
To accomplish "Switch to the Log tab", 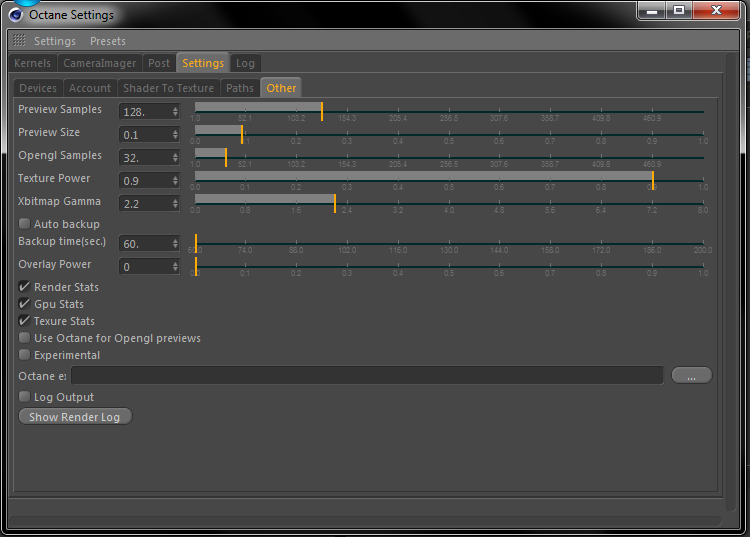I will 245,63.
